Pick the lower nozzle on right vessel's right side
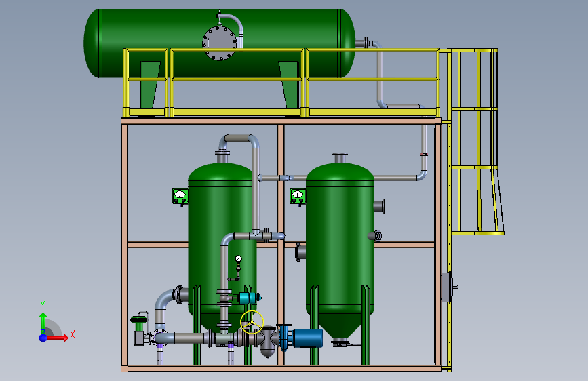The image size is (588, 381). click(x=375, y=235)
